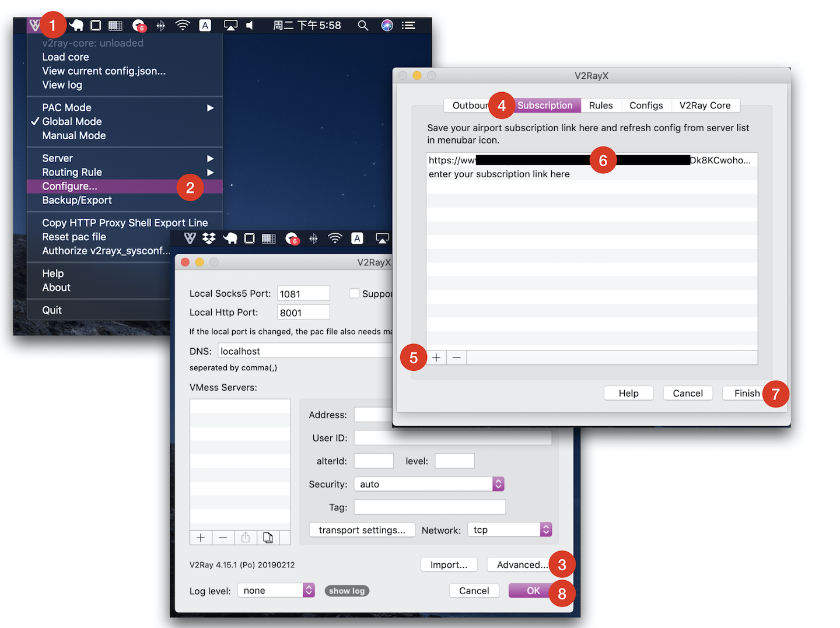Click the Siri icon in the menu bar
The image size is (840, 628).
tap(387, 25)
